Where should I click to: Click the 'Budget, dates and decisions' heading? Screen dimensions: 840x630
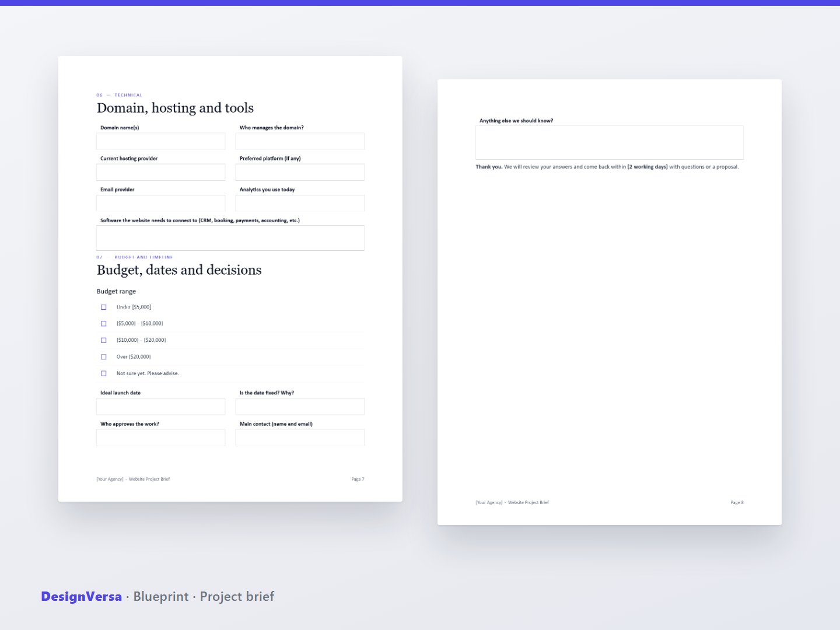[179, 270]
